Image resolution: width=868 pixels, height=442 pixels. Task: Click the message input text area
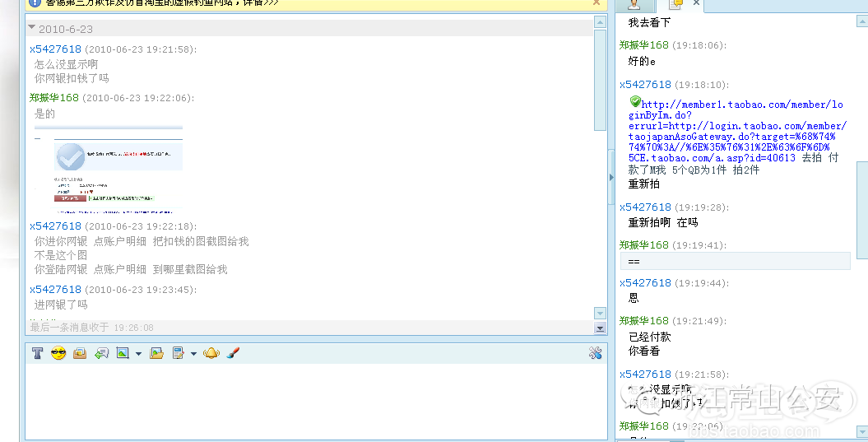[316, 402]
